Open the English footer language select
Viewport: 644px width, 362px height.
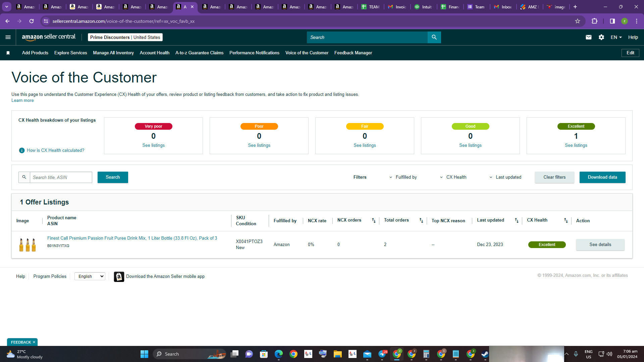(90, 277)
